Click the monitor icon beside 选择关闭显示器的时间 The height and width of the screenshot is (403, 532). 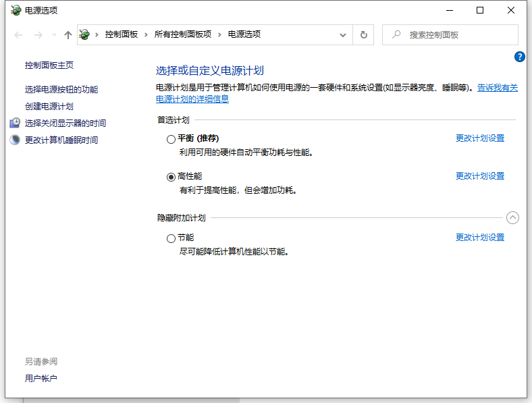tap(15, 123)
